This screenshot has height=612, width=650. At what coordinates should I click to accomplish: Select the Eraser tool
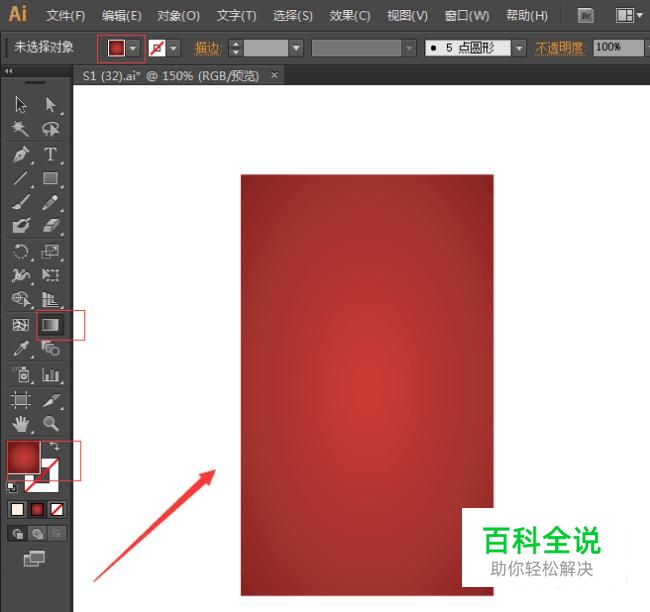[x=51, y=226]
